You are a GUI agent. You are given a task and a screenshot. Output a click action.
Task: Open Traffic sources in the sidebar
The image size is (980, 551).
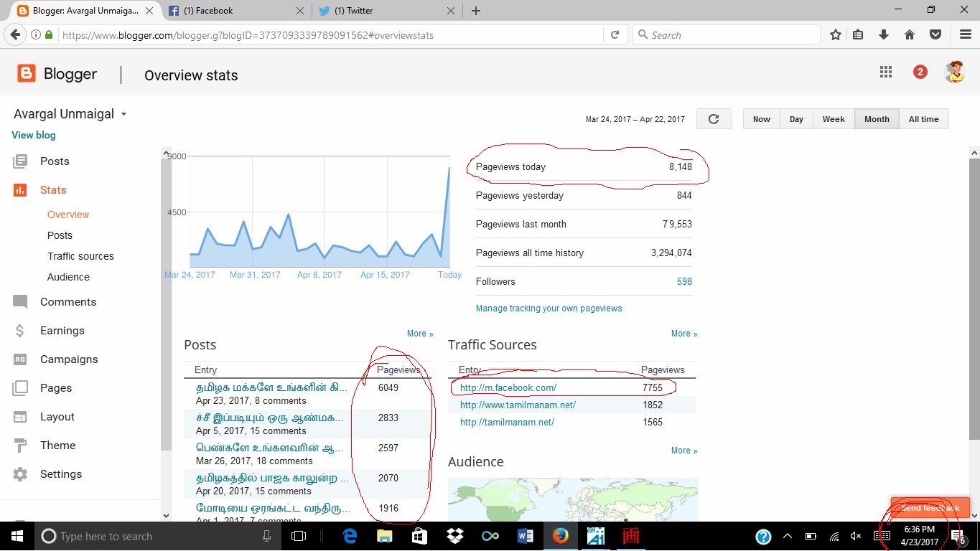point(80,256)
